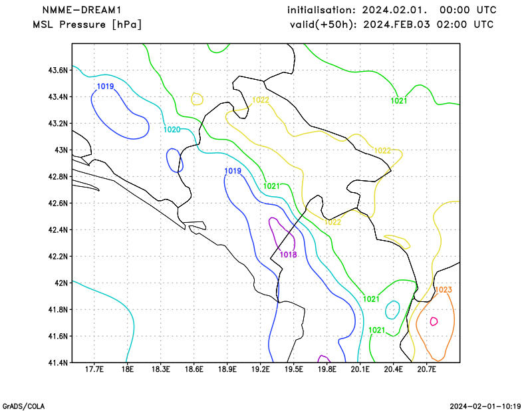
Task: Select the 18.6E longitude label
Action: click(194, 369)
